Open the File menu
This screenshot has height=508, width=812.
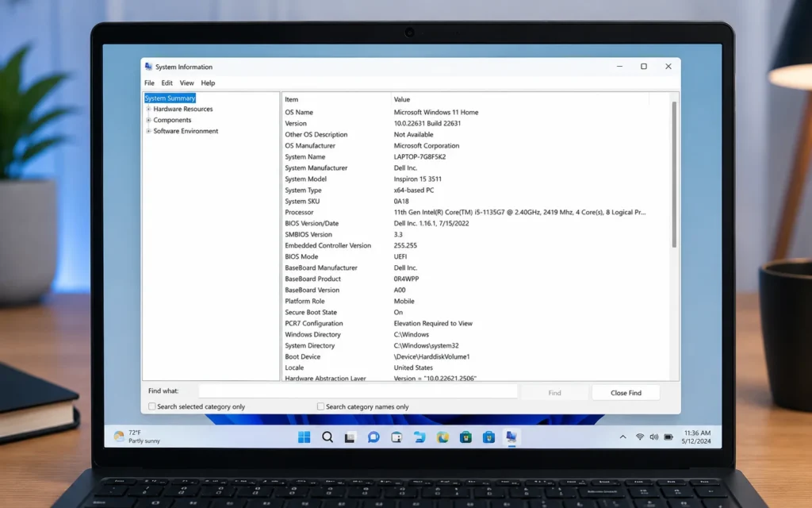[x=149, y=83]
